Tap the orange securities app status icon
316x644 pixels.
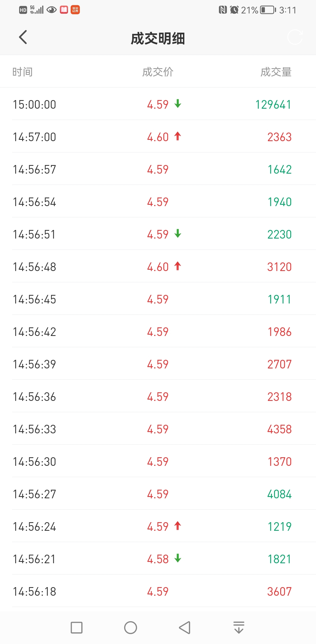(75, 10)
